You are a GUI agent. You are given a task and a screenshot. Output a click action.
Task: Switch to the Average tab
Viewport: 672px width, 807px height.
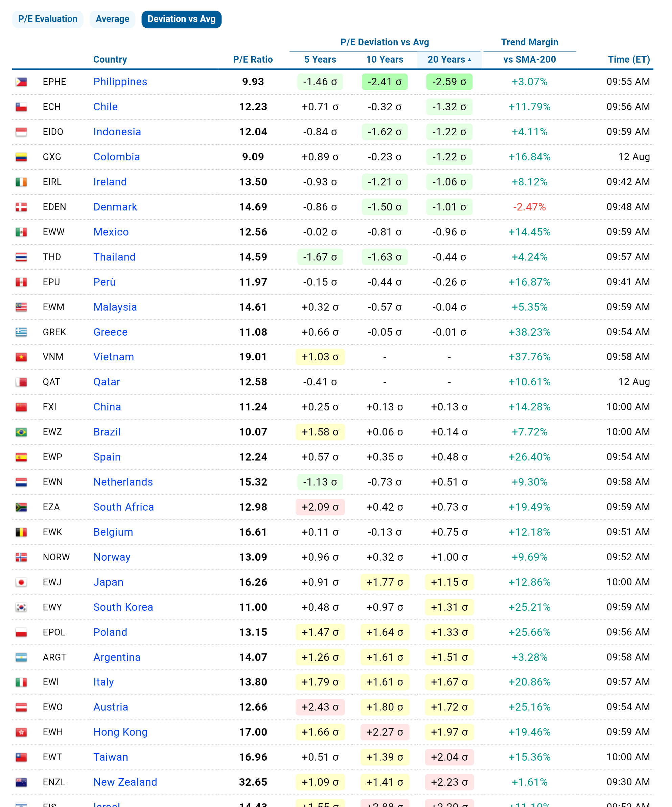point(113,19)
